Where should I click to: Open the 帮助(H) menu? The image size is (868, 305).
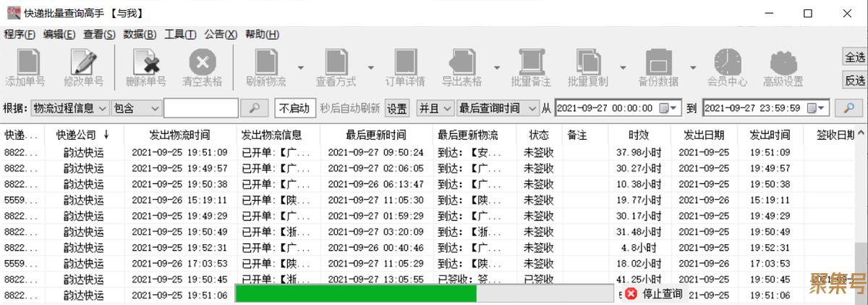pos(262,34)
